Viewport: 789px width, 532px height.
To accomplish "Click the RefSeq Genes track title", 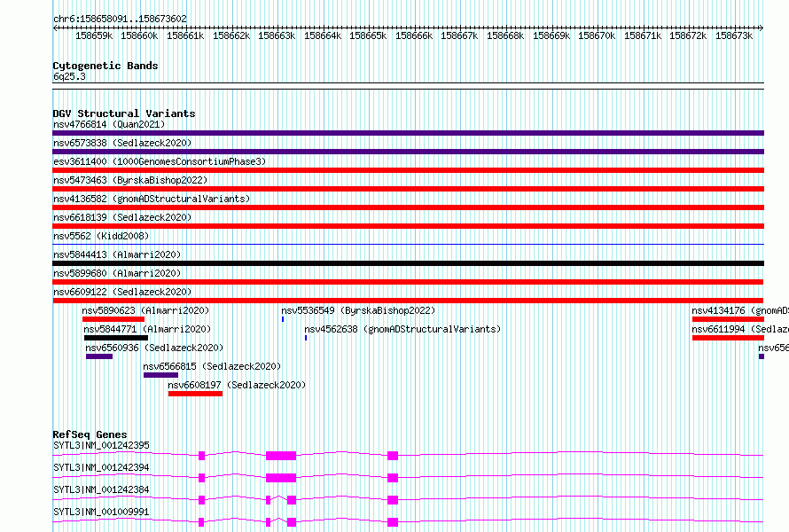I will pos(90,434).
